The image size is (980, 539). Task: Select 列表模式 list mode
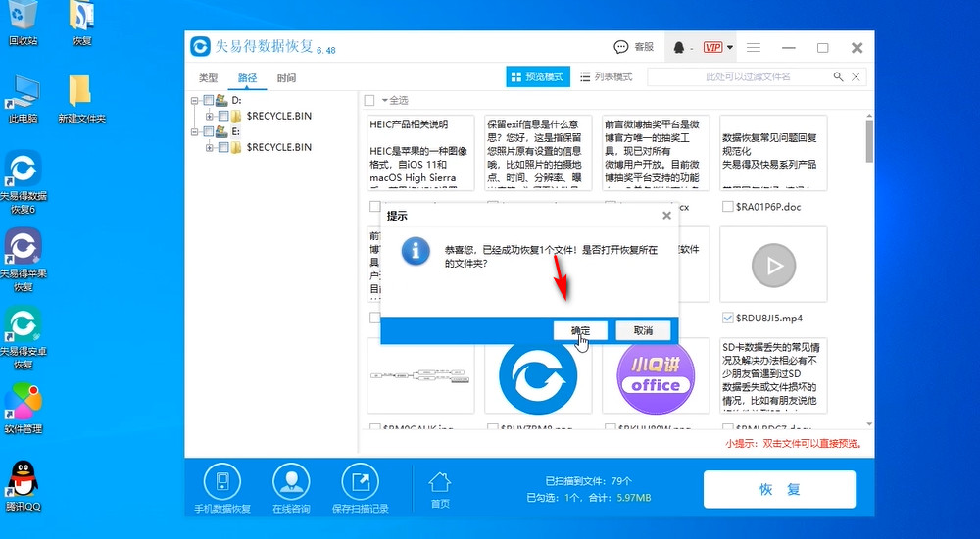tap(607, 76)
